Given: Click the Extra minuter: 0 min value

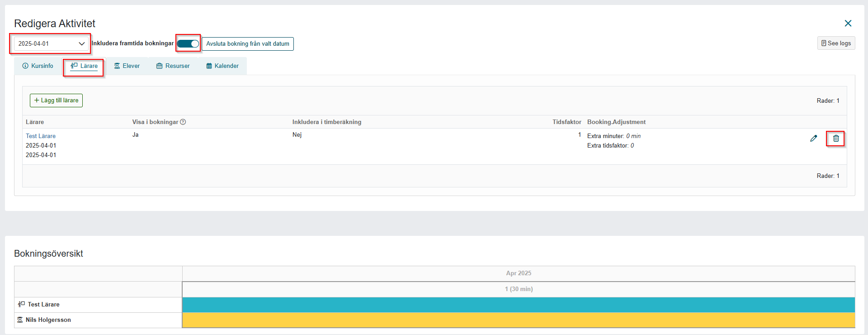Looking at the screenshot, I should point(614,136).
